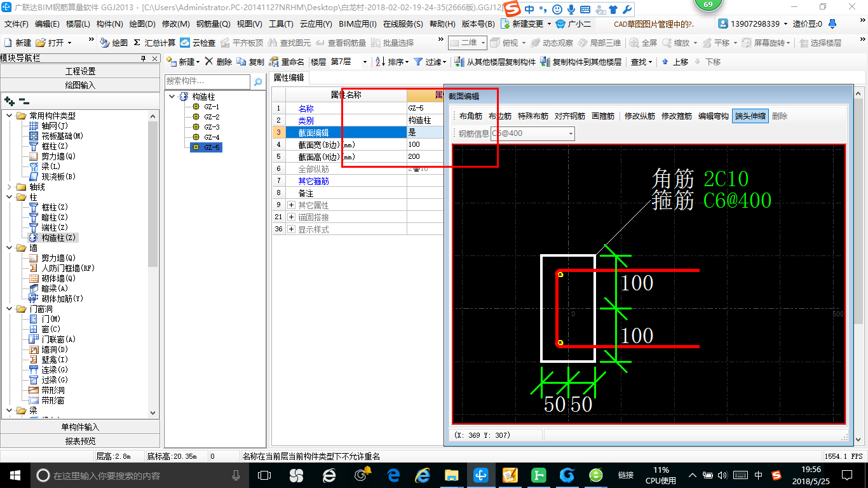The image size is (868, 488).
Task: Expand all tree nodes with double-plus icon
Action: point(9,100)
